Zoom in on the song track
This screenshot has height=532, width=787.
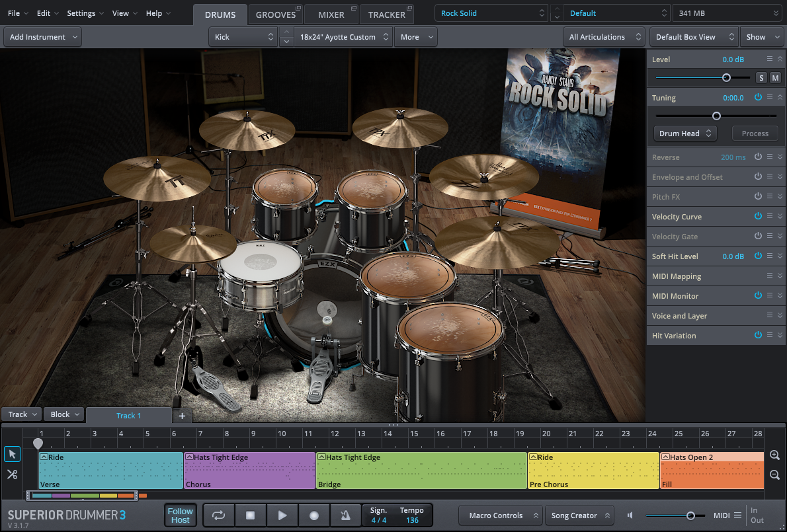(774, 455)
